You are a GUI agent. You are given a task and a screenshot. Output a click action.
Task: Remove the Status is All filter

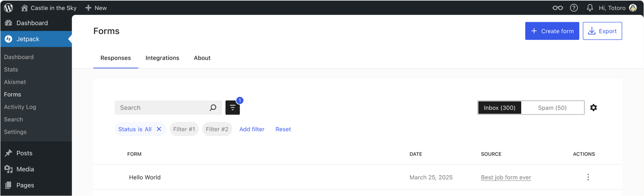pyautogui.click(x=159, y=129)
